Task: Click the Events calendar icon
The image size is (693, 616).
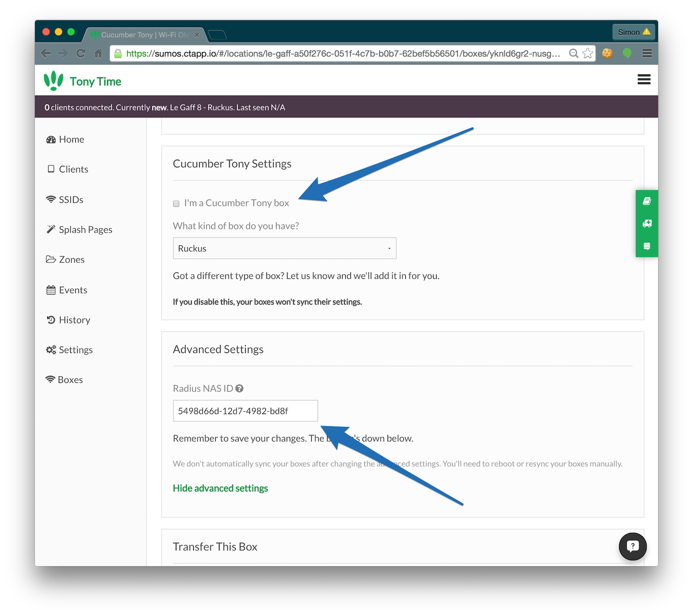Action: pos(51,290)
